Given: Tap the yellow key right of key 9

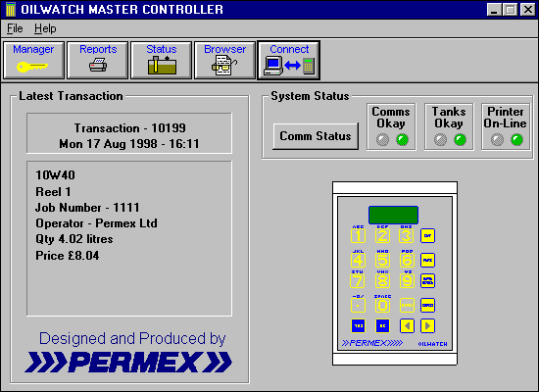Looking at the screenshot, I should coord(427,281).
